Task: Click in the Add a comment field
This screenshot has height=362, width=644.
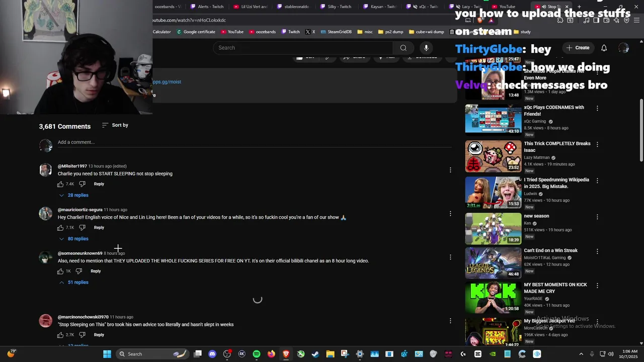Action: pos(254,142)
